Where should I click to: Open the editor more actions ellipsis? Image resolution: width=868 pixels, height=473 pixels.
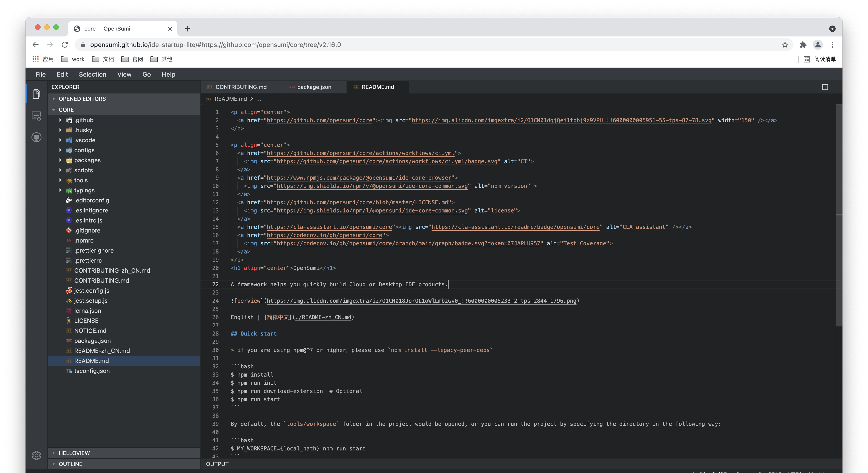click(836, 87)
